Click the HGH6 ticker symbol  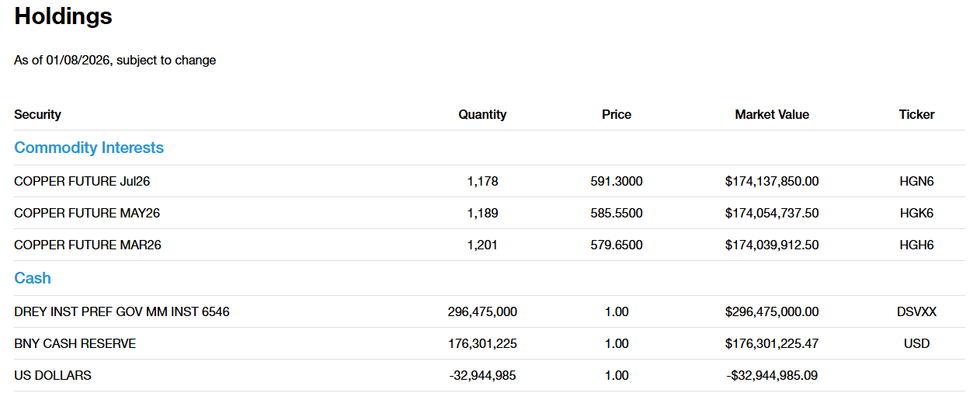[x=916, y=245]
